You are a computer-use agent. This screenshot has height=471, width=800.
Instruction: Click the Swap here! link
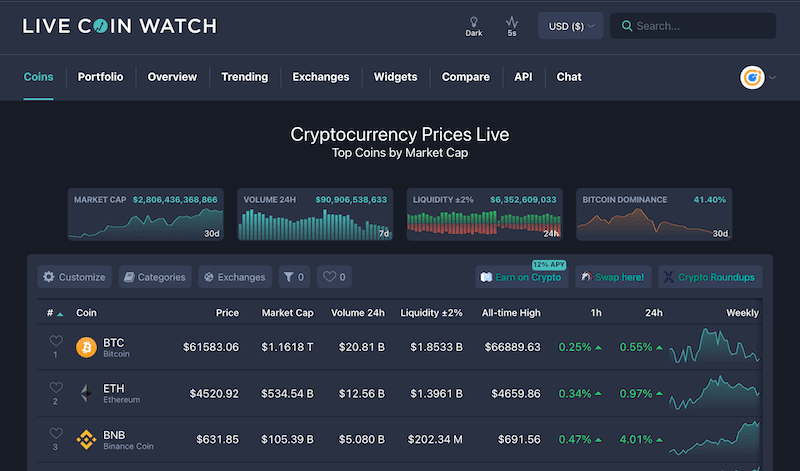tap(613, 277)
